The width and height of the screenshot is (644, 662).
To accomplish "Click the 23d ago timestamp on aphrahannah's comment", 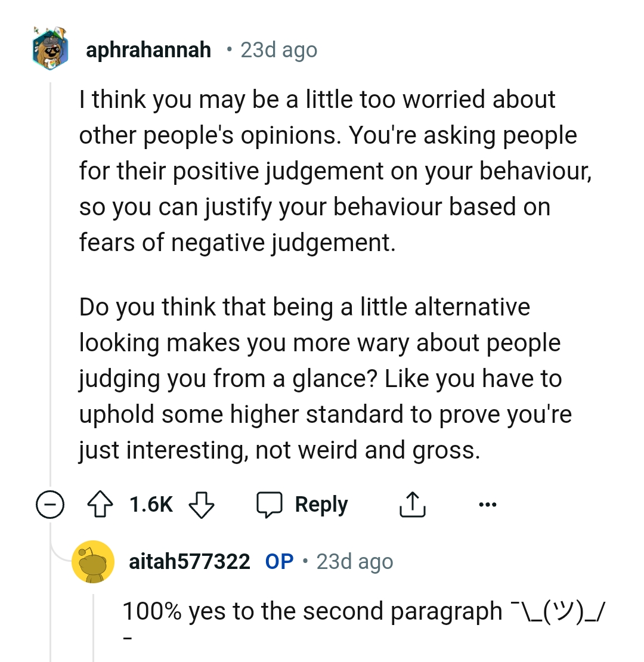I will pyautogui.click(x=278, y=50).
